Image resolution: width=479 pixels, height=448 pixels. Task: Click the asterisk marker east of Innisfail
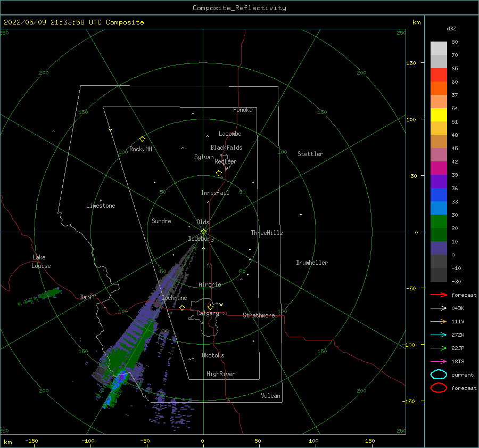(x=253, y=183)
